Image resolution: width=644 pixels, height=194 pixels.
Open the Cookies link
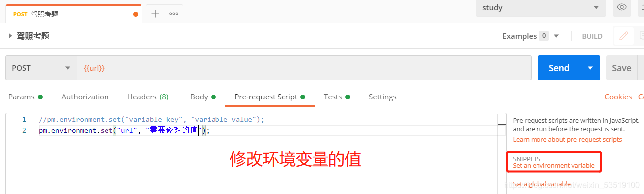pyautogui.click(x=618, y=97)
